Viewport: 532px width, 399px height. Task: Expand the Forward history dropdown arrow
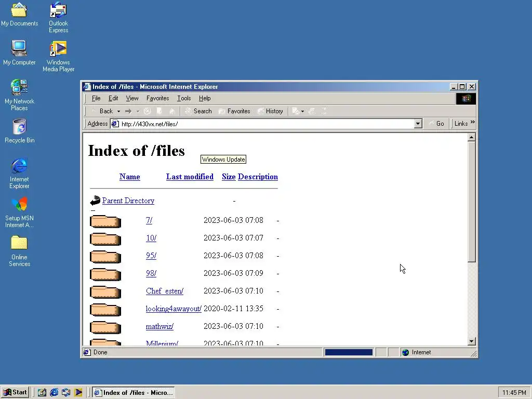point(138,111)
